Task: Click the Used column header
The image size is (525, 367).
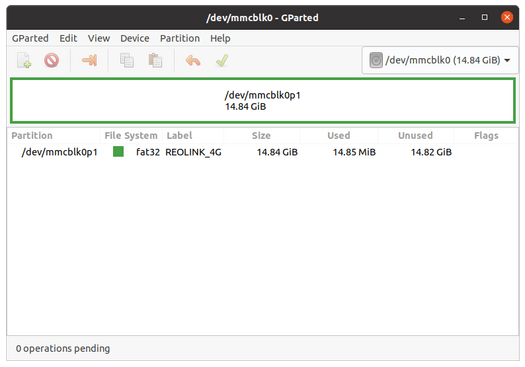Action: [x=339, y=136]
